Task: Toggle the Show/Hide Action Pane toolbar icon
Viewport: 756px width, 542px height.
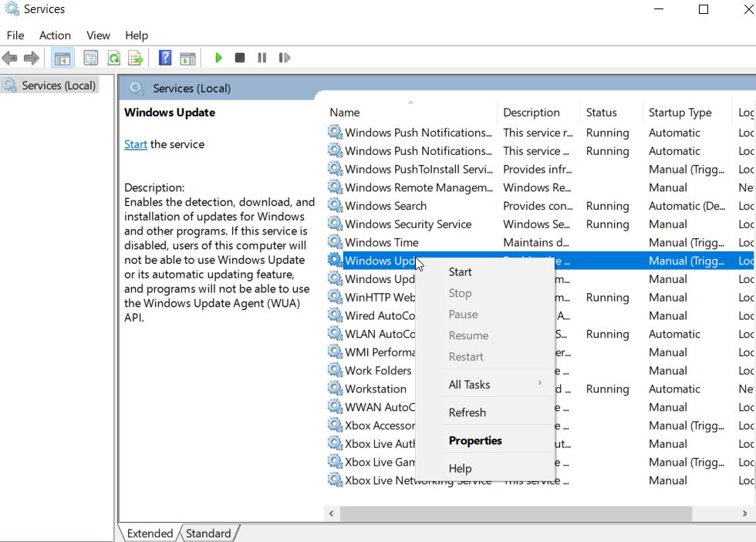Action: point(187,59)
